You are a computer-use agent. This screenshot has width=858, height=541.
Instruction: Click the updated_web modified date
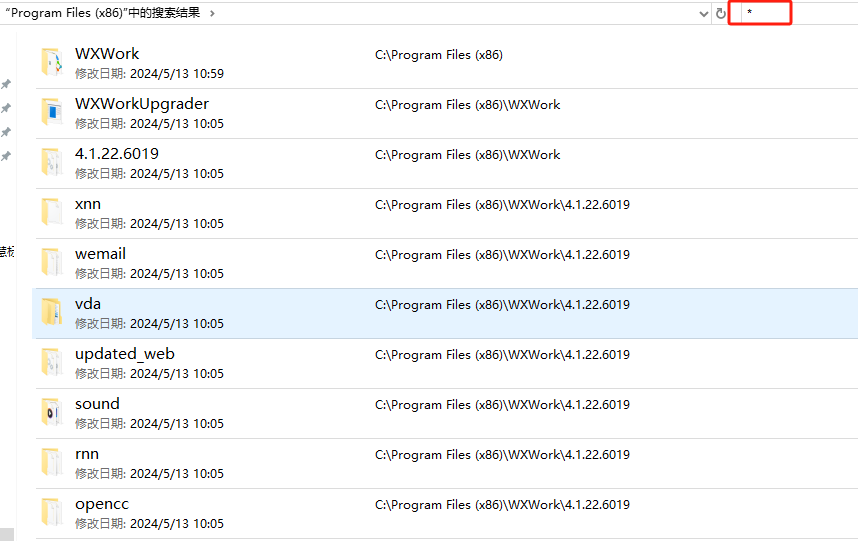[177, 374]
